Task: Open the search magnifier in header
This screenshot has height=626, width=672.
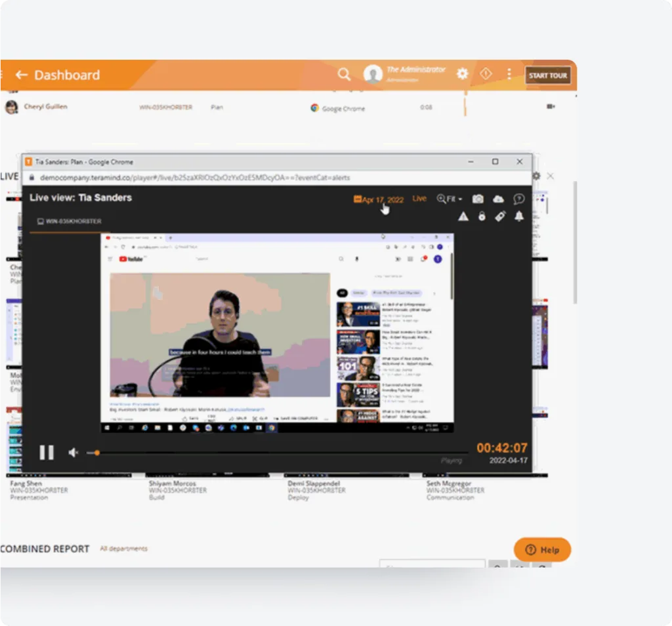Action: click(344, 74)
